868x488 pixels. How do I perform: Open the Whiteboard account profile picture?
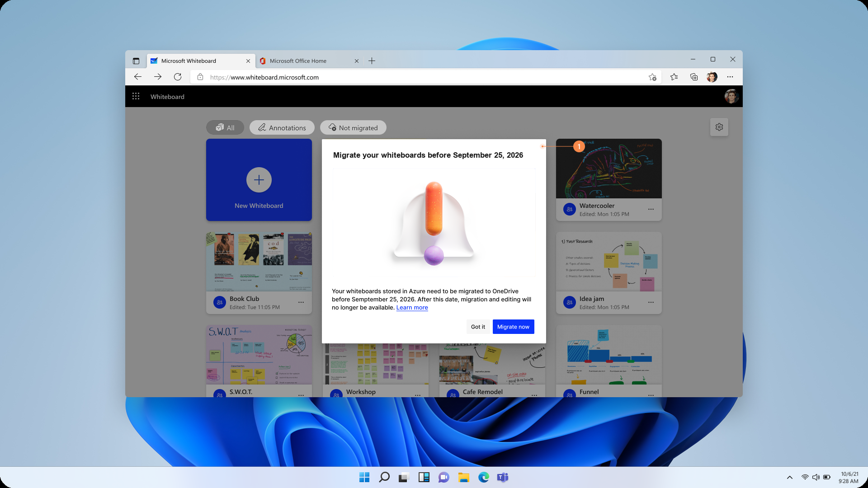click(731, 96)
